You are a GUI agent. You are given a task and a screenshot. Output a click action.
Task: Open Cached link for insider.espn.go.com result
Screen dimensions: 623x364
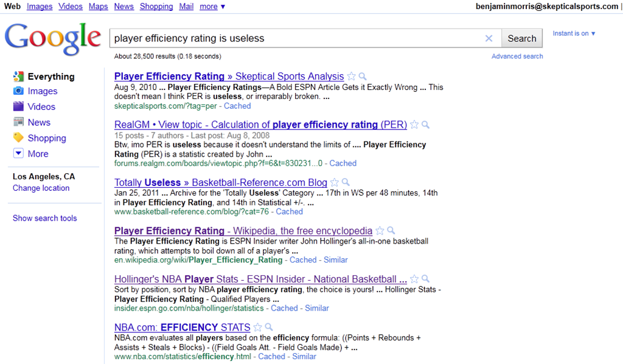tap(284, 308)
